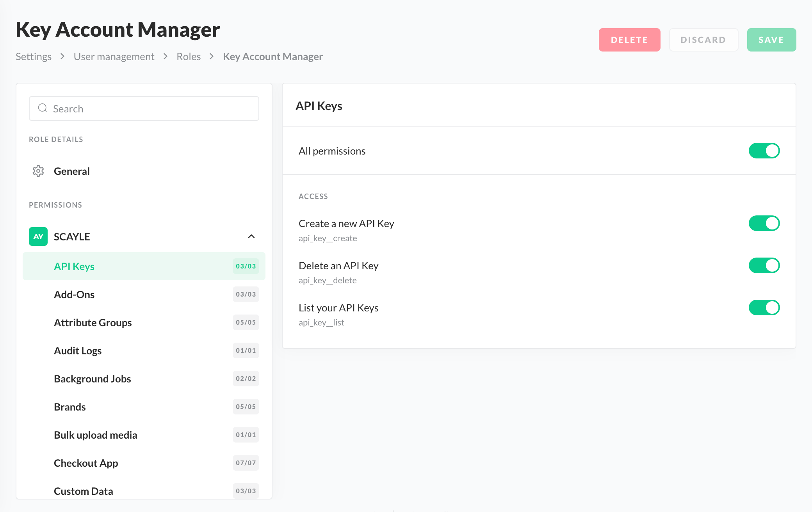Go to User management breadcrumb link
This screenshot has height=512, width=812.
114,57
